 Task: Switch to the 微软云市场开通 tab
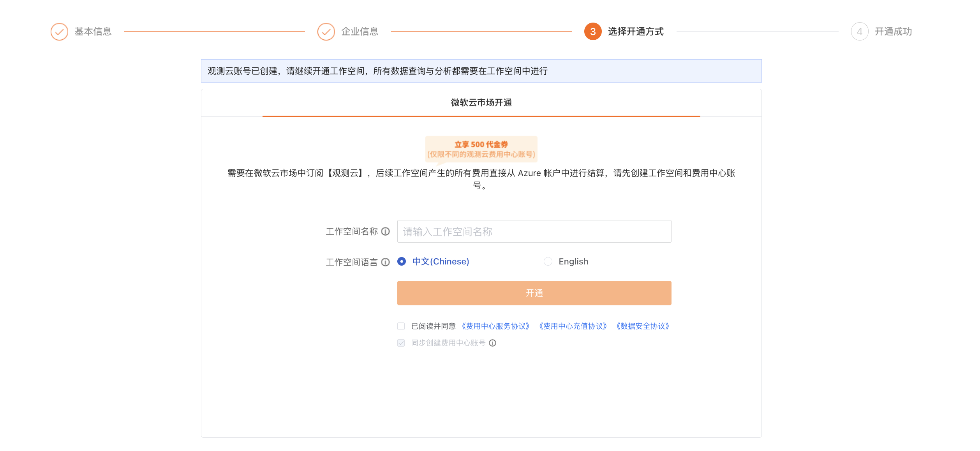point(481,102)
